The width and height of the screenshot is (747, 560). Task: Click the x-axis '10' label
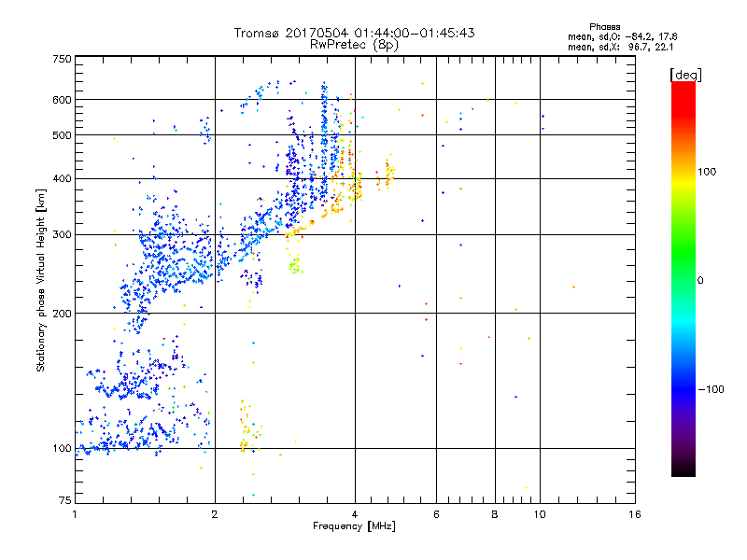(540, 514)
